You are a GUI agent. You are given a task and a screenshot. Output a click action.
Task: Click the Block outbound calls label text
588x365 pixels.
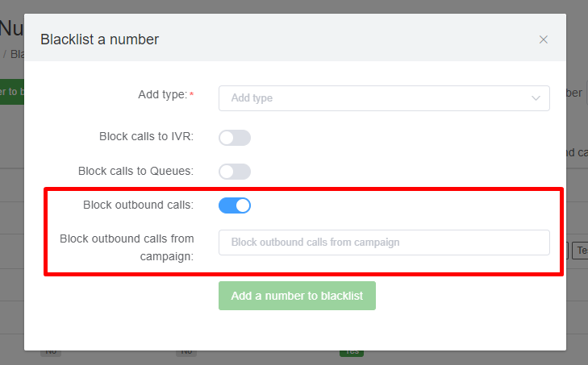138,205
